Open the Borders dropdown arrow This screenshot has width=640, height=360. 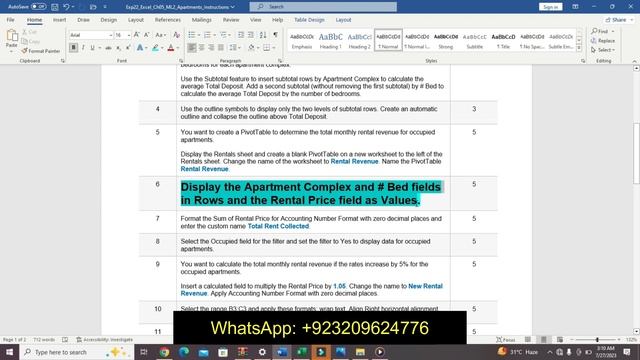[273, 48]
